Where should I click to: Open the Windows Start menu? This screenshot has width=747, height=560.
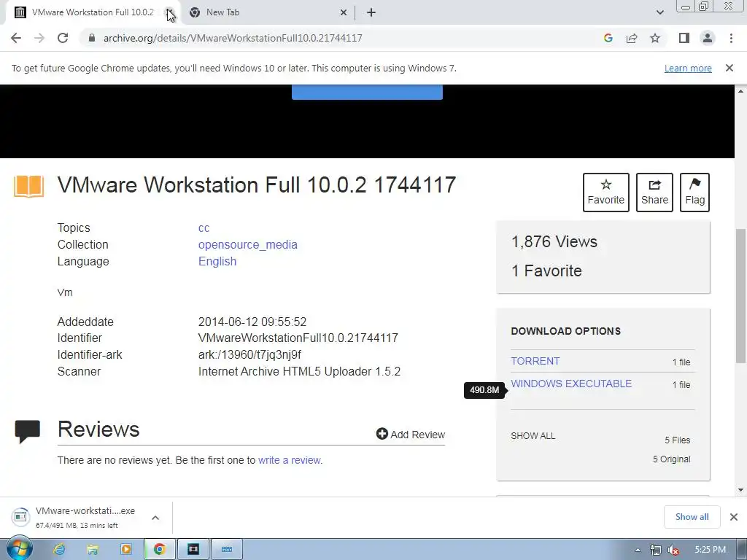pos(19,548)
